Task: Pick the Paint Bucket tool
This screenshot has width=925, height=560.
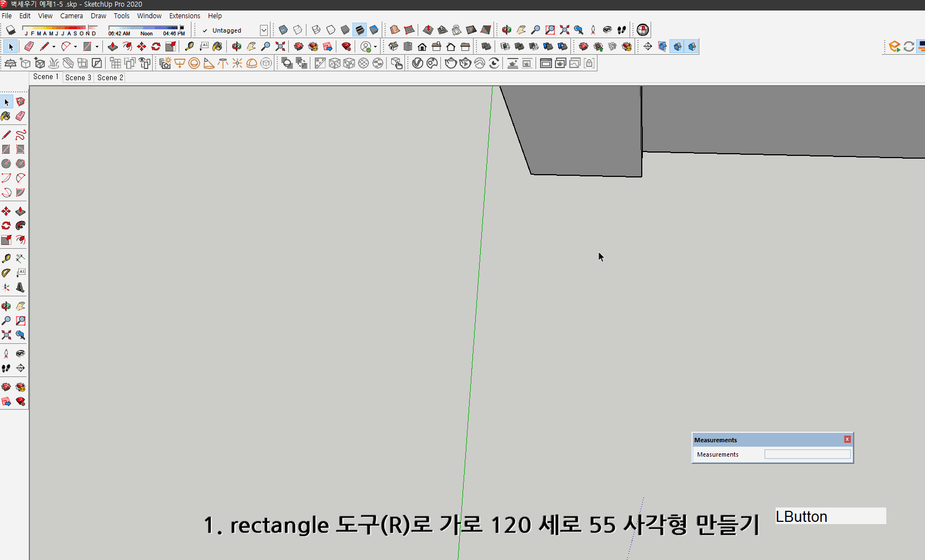Action: [x=7, y=116]
